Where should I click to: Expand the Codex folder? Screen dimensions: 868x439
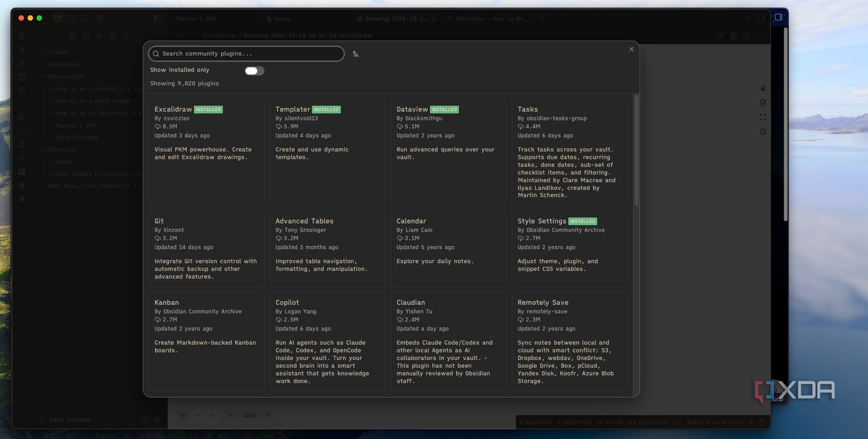click(x=51, y=162)
